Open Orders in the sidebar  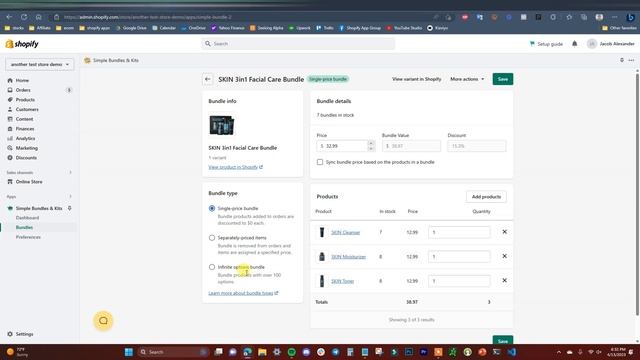(23, 90)
